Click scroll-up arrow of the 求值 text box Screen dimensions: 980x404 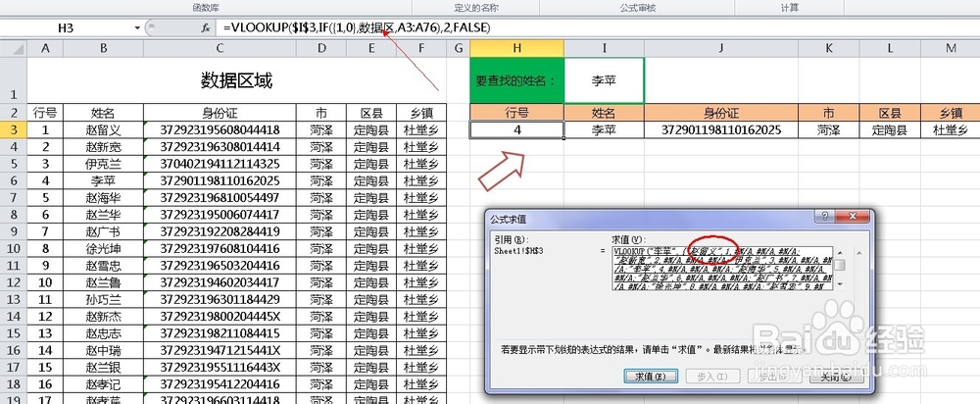840,252
